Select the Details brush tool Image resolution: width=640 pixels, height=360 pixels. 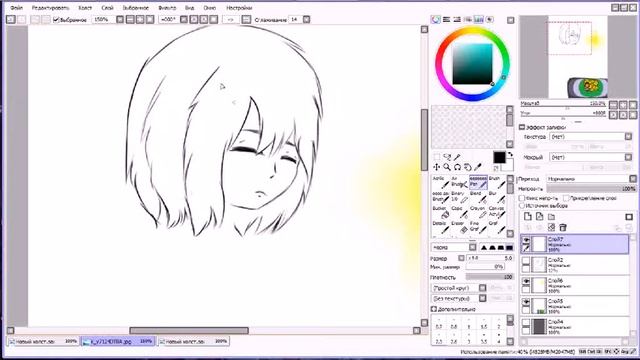tap(440, 227)
